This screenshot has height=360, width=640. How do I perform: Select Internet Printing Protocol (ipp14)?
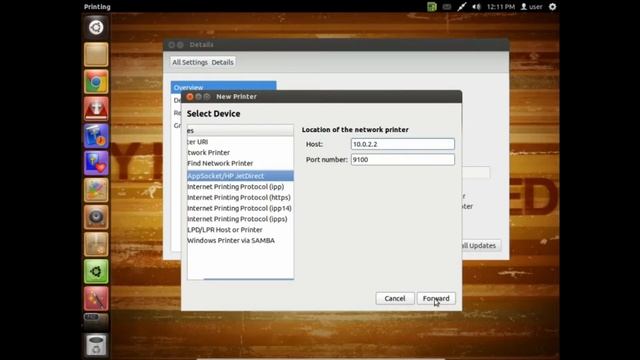coord(240,208)
